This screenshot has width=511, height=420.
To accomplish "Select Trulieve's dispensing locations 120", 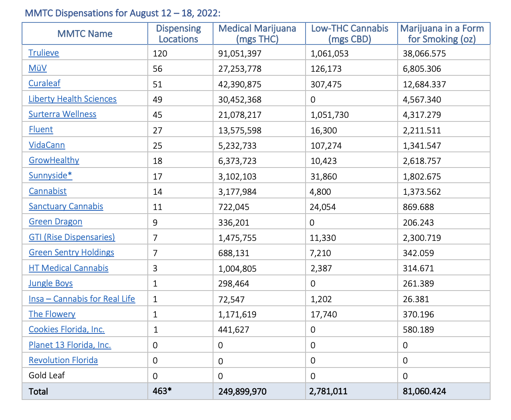I will click(x=160, y=54).
